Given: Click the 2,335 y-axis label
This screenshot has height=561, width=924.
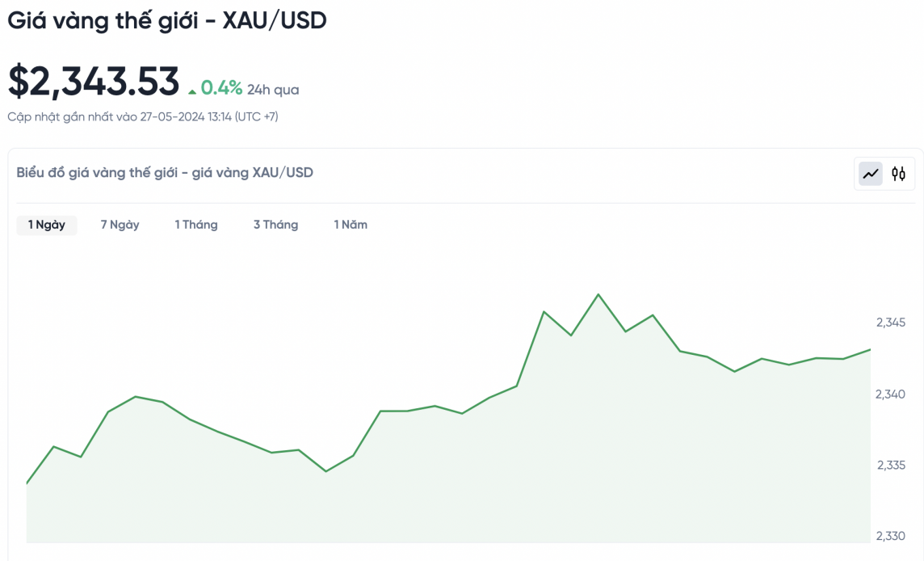Looking at the screenshot, I should 890,465.
